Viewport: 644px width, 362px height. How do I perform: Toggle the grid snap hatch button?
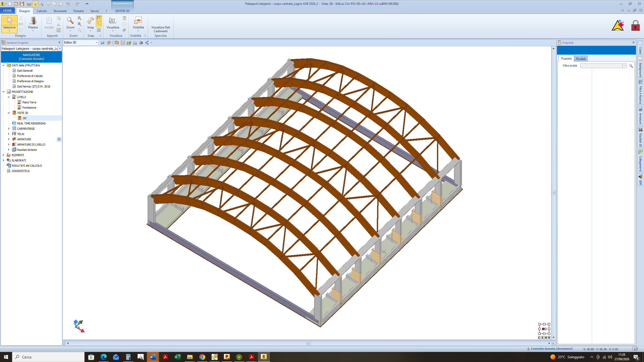[99, 30]
